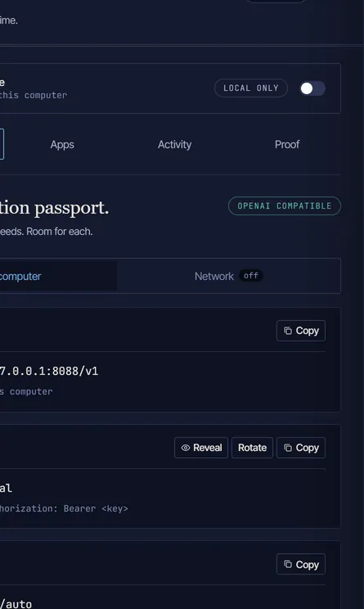Copy the /auto model value
The width and height of the screenshot is (364, 609).
tap(301, 564)
